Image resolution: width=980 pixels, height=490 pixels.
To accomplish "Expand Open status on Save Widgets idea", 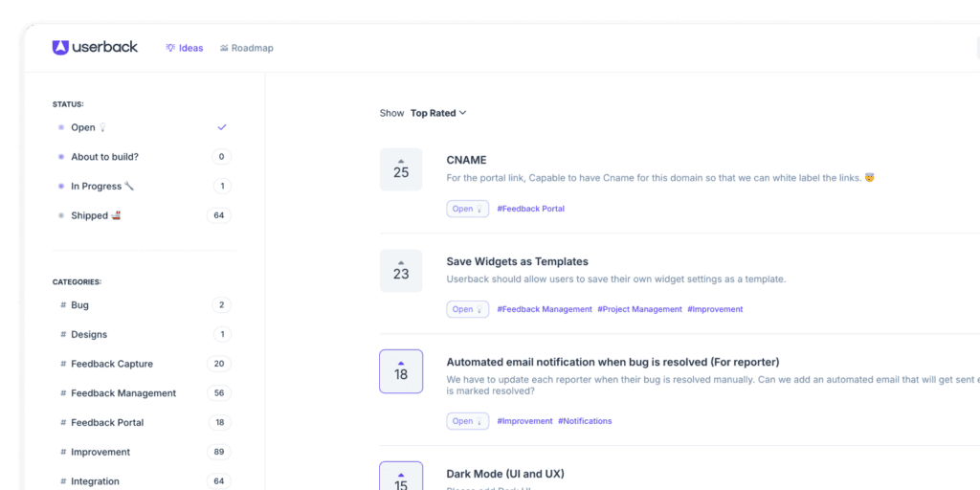I will (x=467, y=309).
